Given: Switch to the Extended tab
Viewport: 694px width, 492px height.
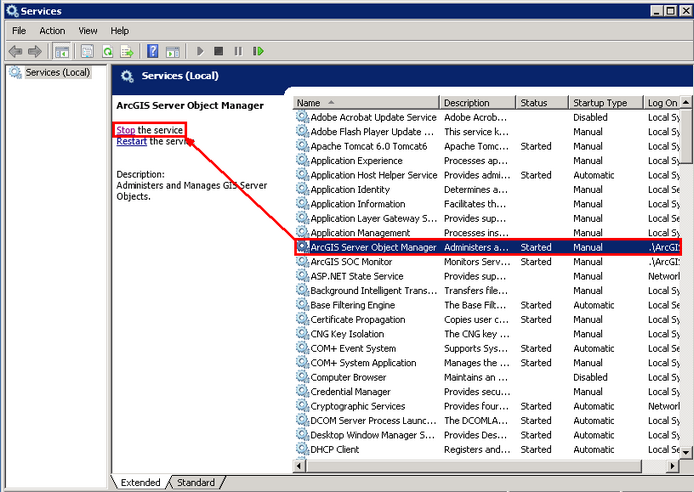Looking at the screenshot, I should click(x=140, y=482).
